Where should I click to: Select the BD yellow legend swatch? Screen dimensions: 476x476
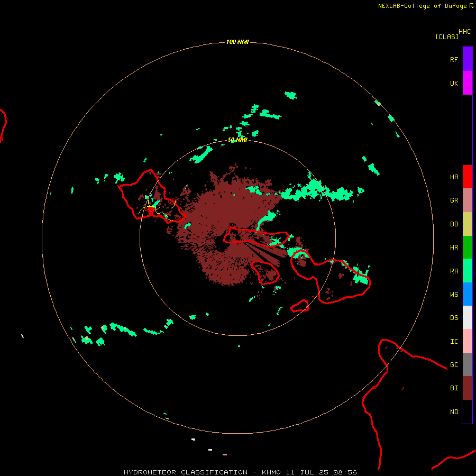click(467, 224)
